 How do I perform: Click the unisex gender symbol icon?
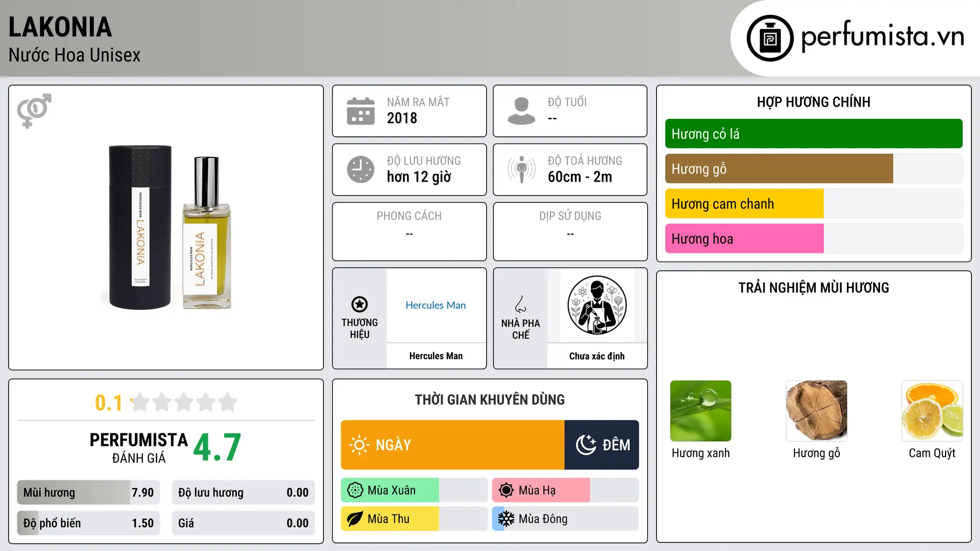click(34, 110)
